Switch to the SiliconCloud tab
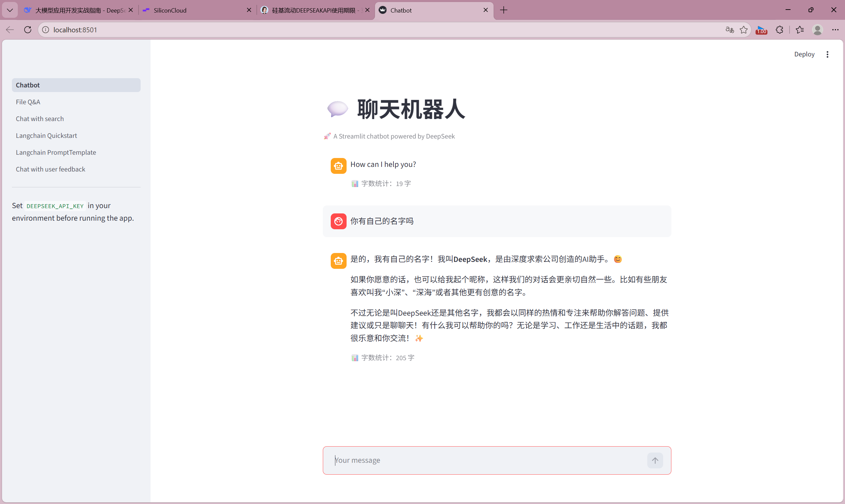This screenshot has height=504, width=845. pyautogui.click(x=197, y=10)
